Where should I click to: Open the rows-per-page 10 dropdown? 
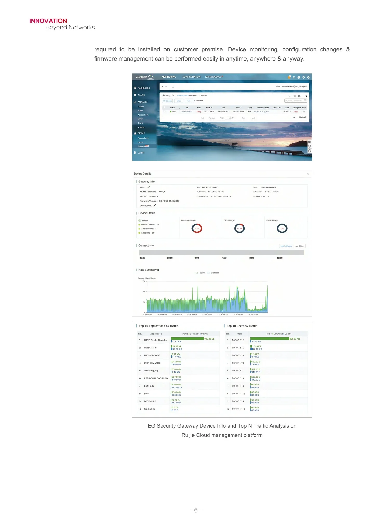point(293,117)
